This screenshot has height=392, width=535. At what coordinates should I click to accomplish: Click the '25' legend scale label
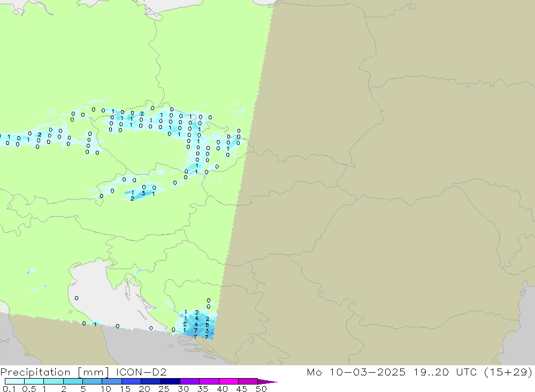click(164, 389)
